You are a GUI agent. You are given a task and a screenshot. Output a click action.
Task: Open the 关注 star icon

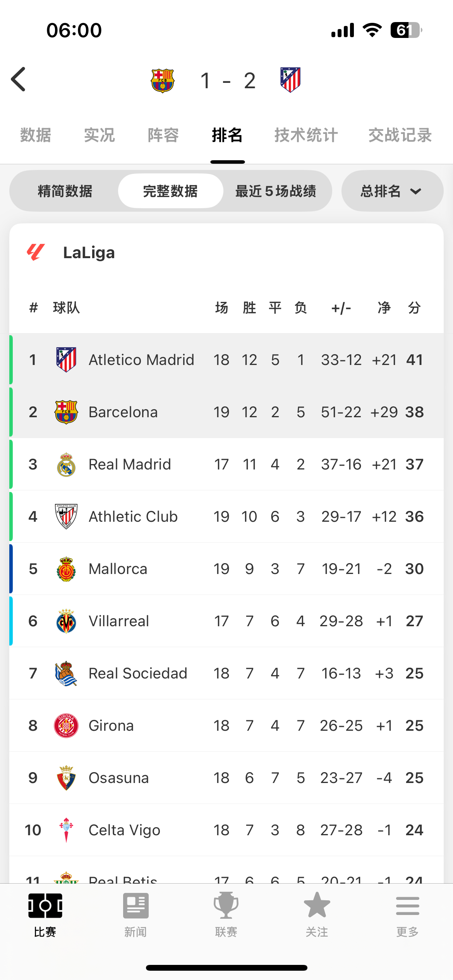click(317, 905)
